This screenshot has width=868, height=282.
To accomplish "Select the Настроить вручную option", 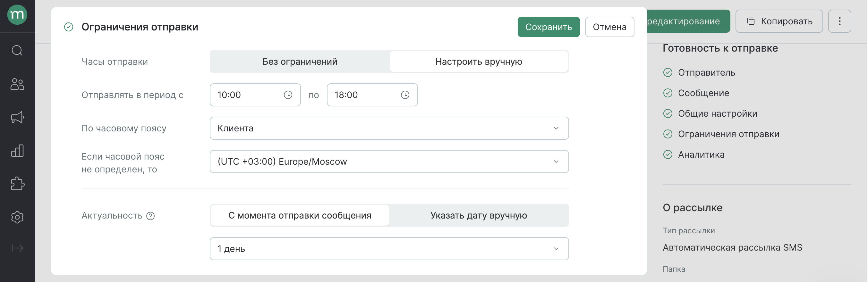I will [x=479, y=62].
